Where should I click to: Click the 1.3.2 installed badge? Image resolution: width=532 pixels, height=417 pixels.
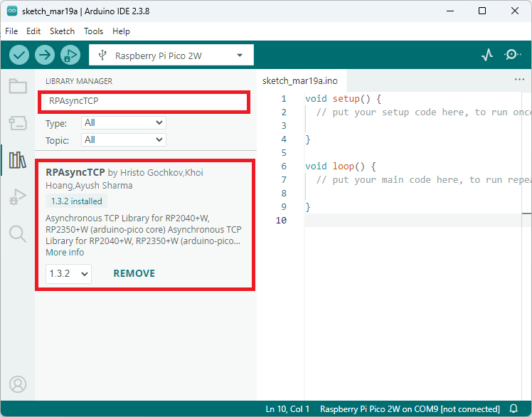point(76,201)
